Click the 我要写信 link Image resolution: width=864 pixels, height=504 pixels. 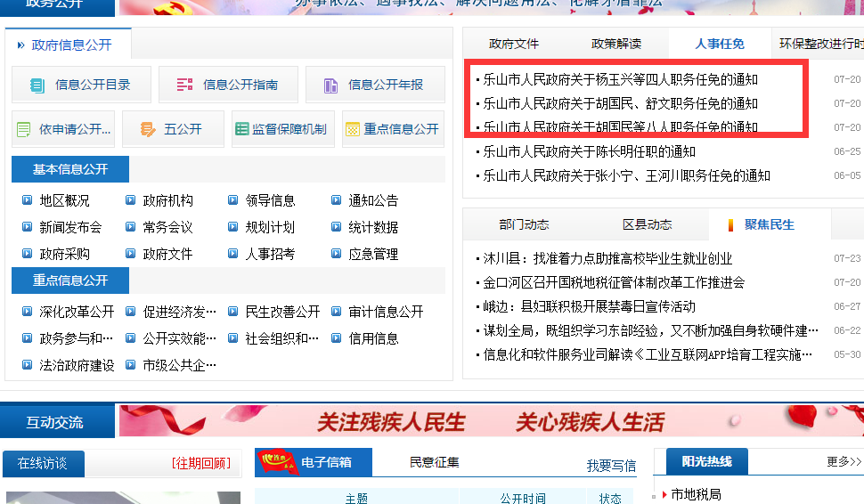point(611,466)
